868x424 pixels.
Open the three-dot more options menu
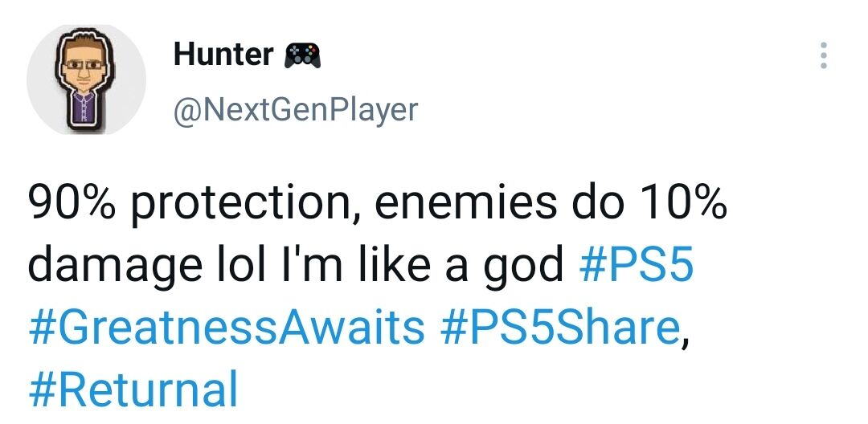[822, 55]
